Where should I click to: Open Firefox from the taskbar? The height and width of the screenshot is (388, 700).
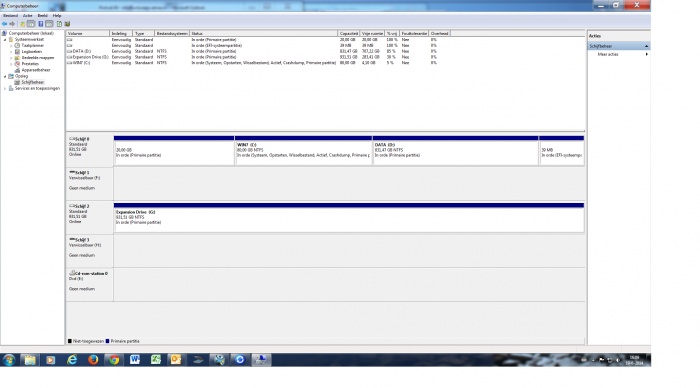tap(93, 359)
